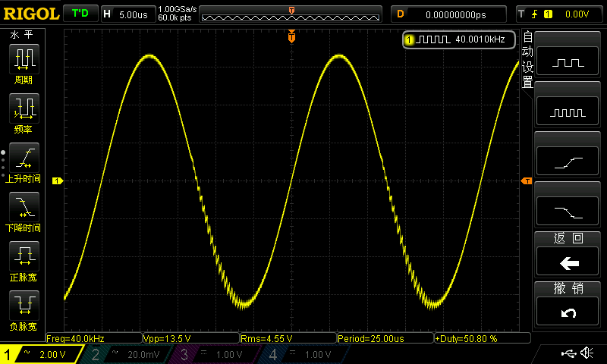
Task: Select the 下降时间 fall time icon
Action: (24, 206)
